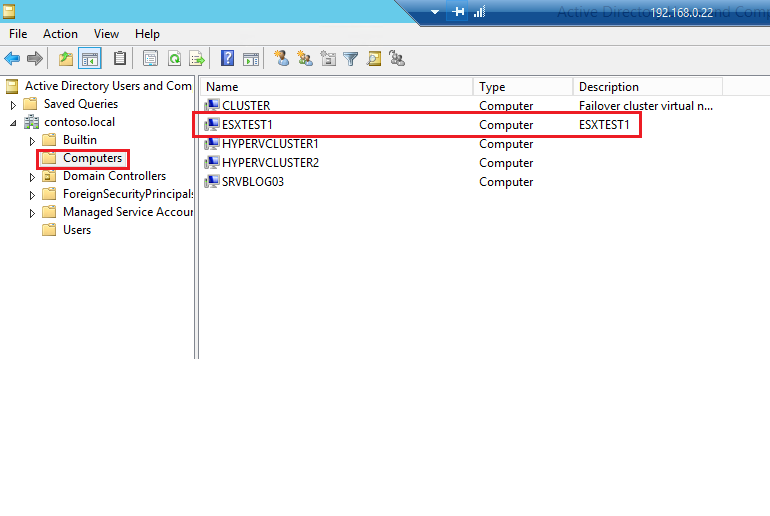
Task: Expand the Domain Controllers node
Action: click(x=32, y=177)
